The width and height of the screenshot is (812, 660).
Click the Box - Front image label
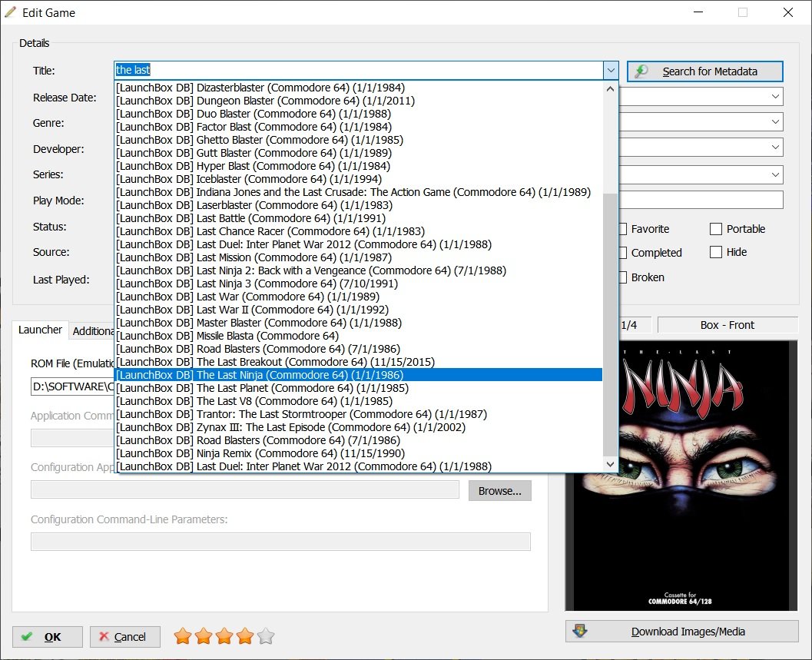(727, 325)
